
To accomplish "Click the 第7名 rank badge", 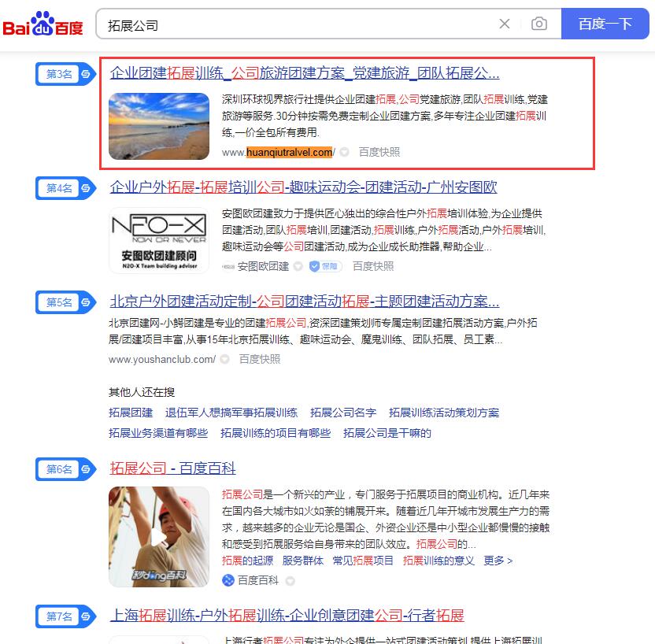I will pyautogui.click(x=65, y=616).
